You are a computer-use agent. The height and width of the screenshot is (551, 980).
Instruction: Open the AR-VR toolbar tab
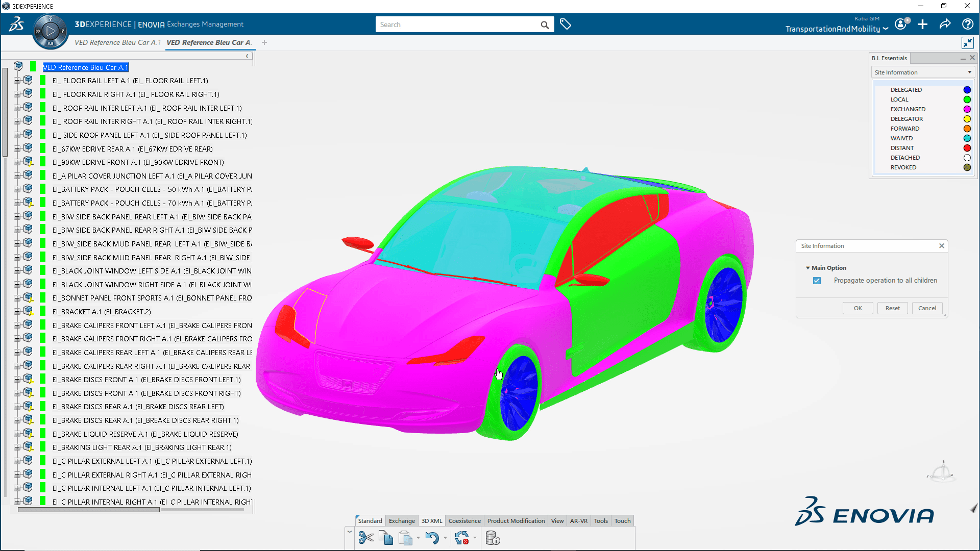pyautogui.click(x=579, y=521)
